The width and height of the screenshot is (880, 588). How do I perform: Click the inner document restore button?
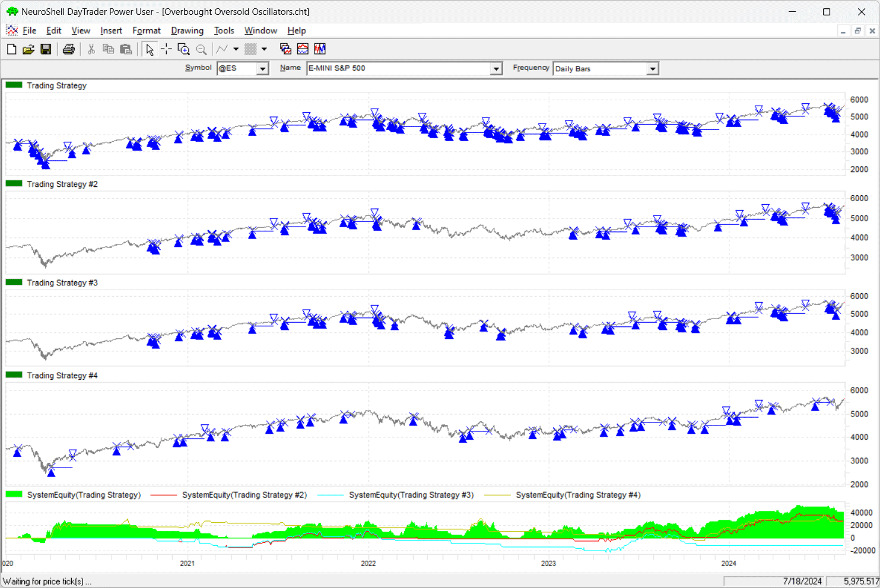pyautogui.click(x=857, y=31)
